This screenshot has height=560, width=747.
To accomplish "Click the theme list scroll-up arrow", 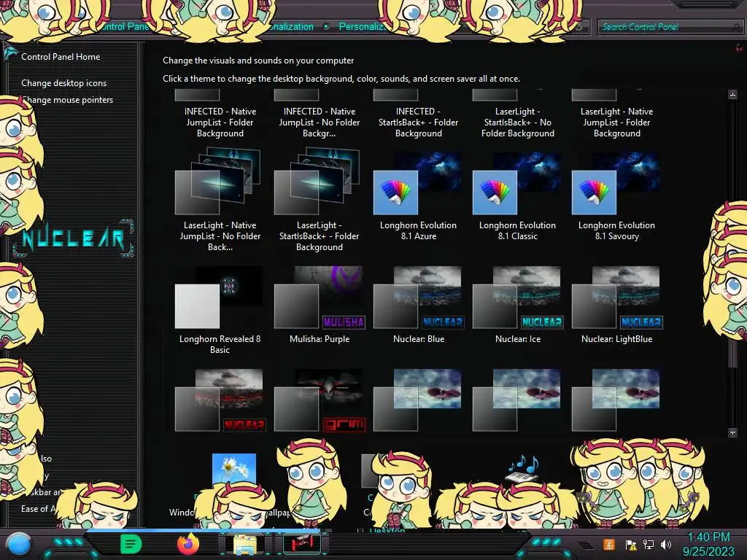I will [732, 95].
